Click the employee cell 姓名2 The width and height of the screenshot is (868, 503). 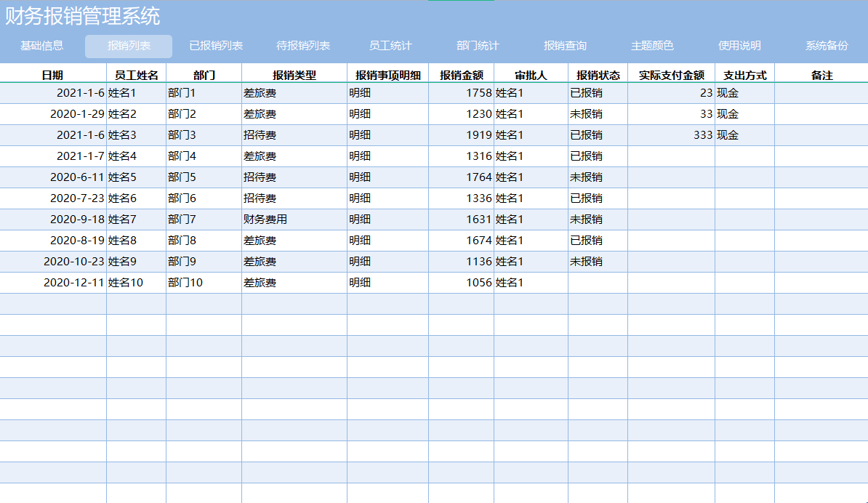point(136,114)
